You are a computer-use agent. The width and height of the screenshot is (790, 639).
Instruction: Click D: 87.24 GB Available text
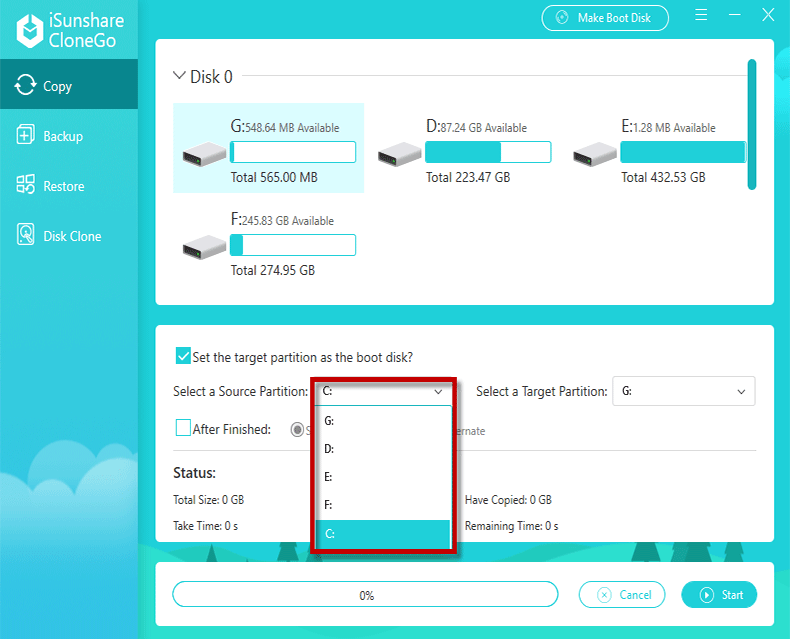pos(476,126)
